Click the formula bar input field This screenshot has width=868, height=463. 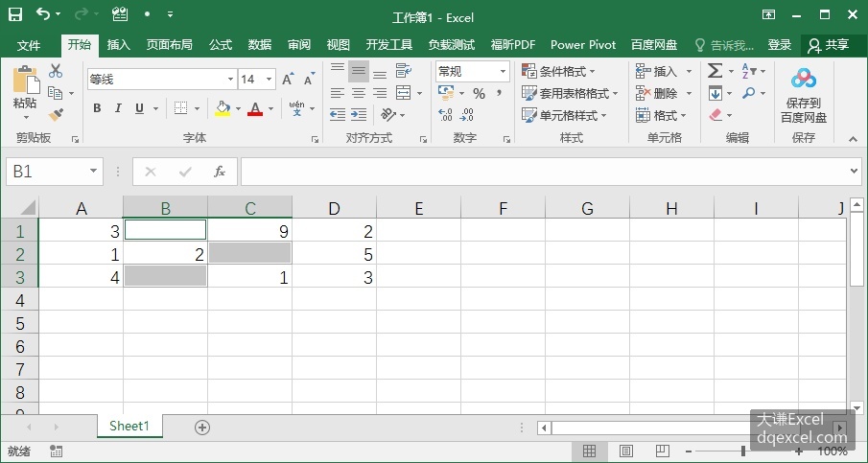pyautogui.click(x=545, y=172)
